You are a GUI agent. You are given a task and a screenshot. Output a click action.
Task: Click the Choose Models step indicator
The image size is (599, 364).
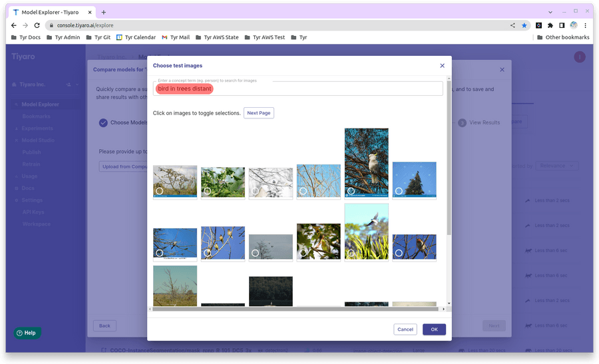123,122
